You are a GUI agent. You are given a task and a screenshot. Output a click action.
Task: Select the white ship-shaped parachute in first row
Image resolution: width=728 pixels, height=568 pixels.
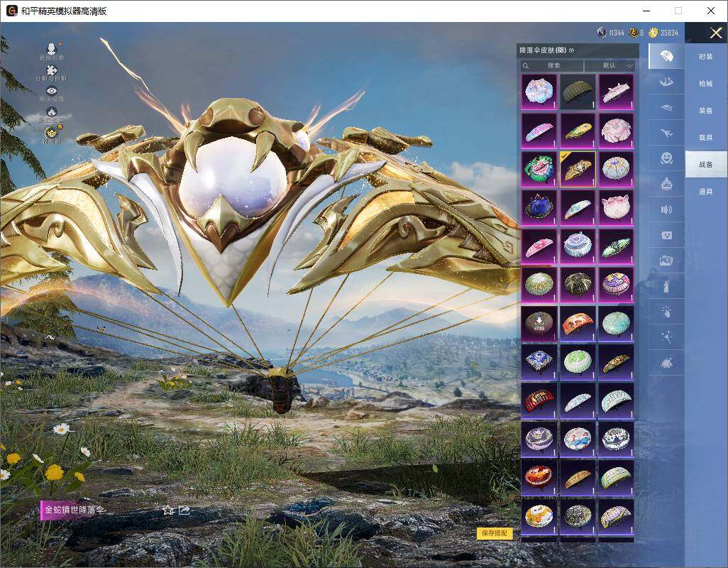coord(616,92)
